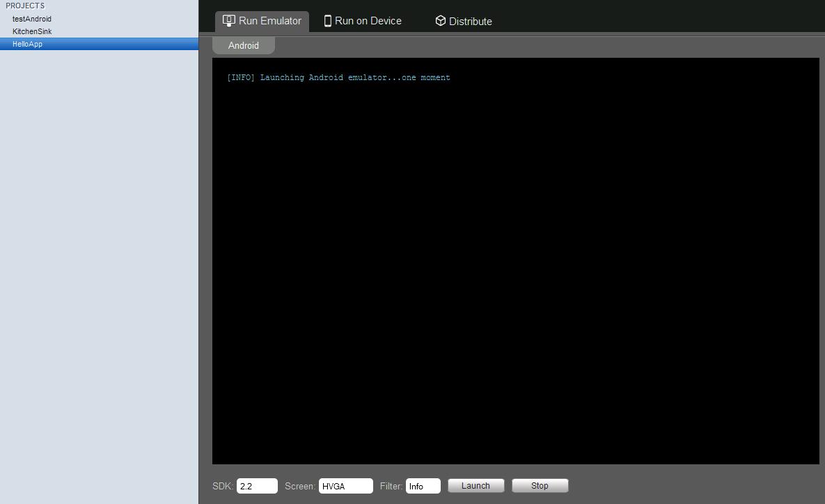Select the KitchenSink project
This screenshot has height=504, width=825.
pyautogui.click(x=99, y=31)
